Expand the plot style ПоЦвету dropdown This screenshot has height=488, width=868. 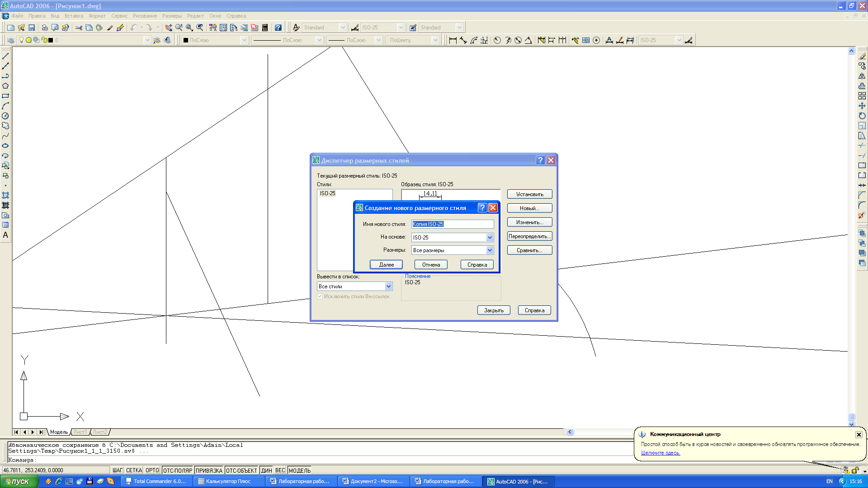(435, 40)
